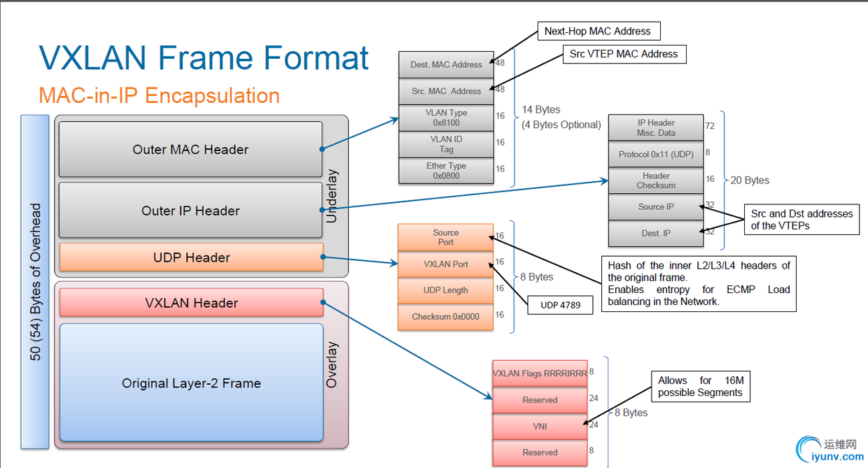Select the Protocol 0x11 (UDP) field
The width and height of the screenshot is (868, 468).
tap(656, 154)
